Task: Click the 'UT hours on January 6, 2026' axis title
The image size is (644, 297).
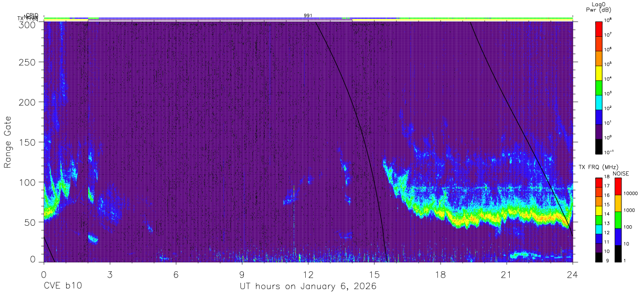Action: coord(308,287)
